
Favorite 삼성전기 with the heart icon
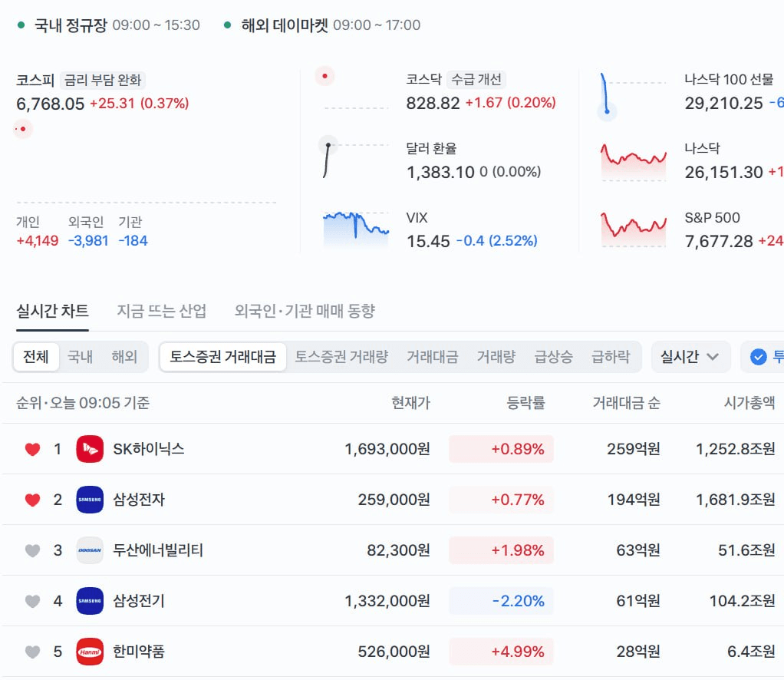(x=32, y=601)
